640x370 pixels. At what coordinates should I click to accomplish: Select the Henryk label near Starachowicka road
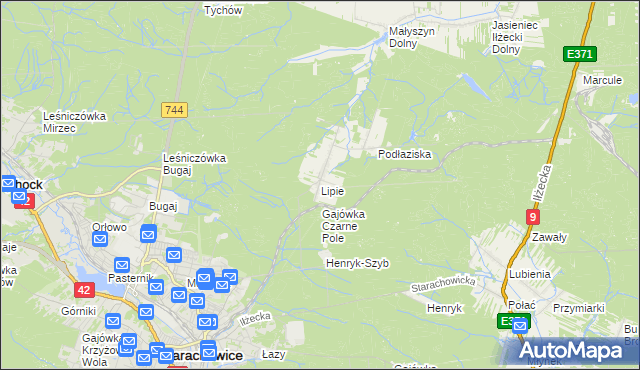coord(444,308)
